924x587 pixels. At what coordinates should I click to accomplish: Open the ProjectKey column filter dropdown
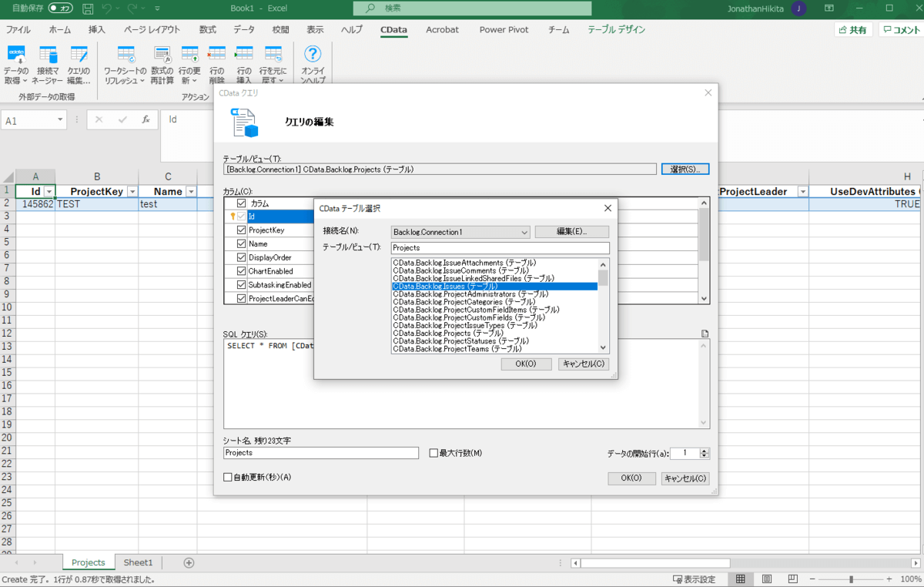[x=132, y=192]
